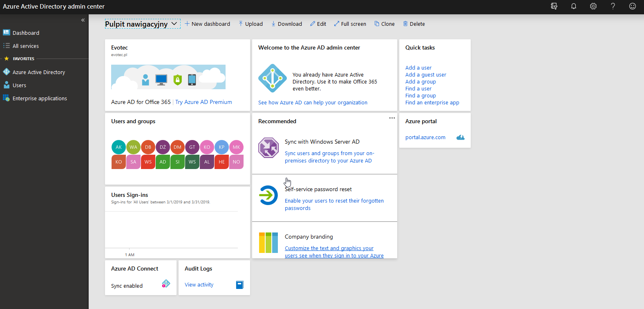Click the feedback smiley face icon
This screenshot has height=309, width=644.
pos(633,6)
